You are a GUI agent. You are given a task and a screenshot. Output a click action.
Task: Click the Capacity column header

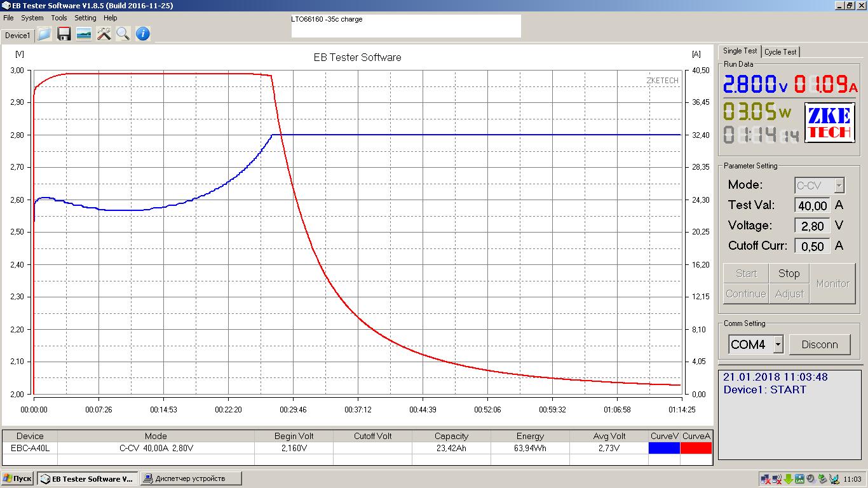click(451, 436)
